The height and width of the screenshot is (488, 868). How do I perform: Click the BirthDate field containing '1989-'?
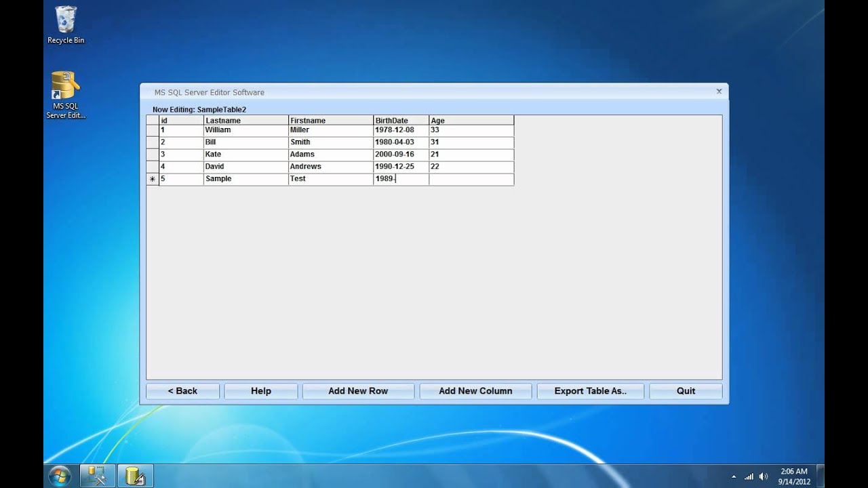coord(401,179)
